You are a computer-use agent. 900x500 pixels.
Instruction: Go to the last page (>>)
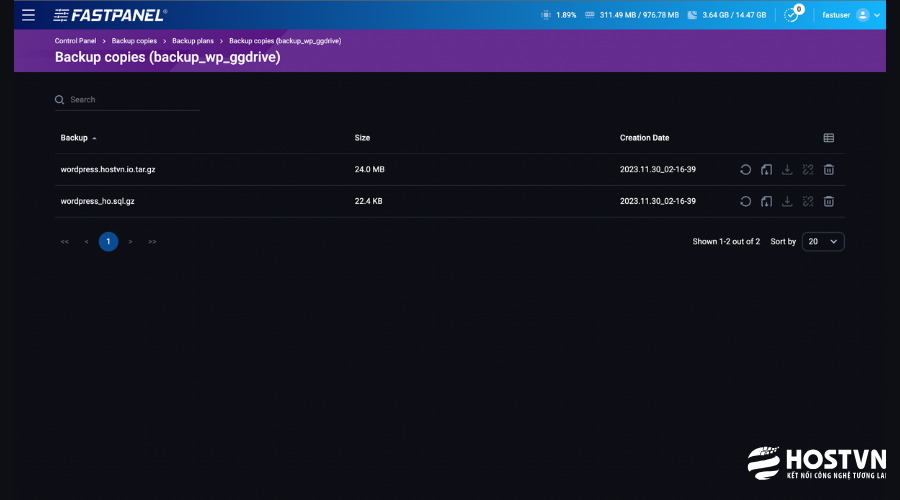152,242
